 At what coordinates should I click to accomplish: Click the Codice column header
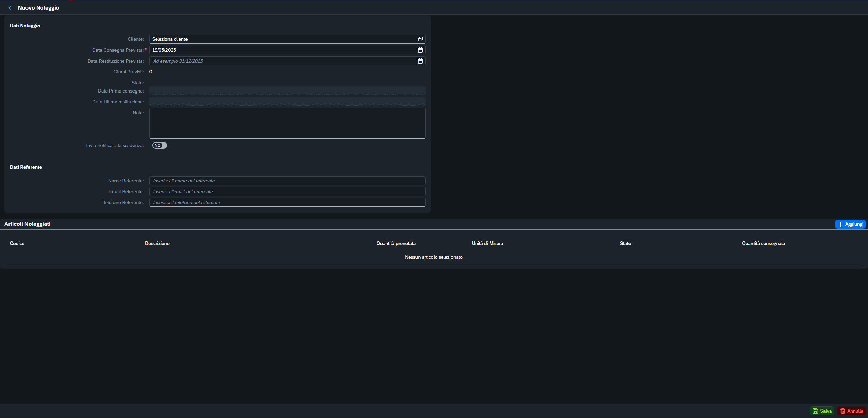(x=17, y=244)
